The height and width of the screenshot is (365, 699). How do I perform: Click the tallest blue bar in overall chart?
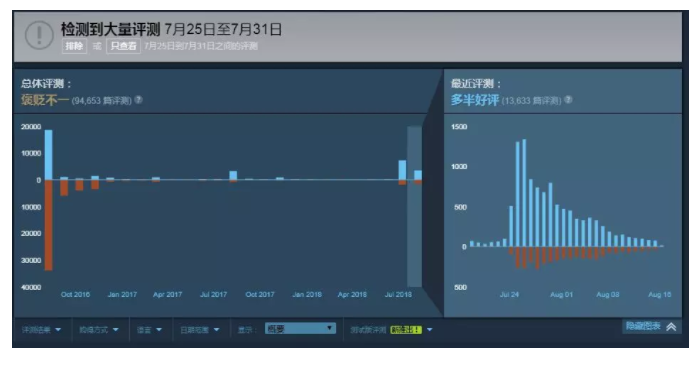pos(49,155)
